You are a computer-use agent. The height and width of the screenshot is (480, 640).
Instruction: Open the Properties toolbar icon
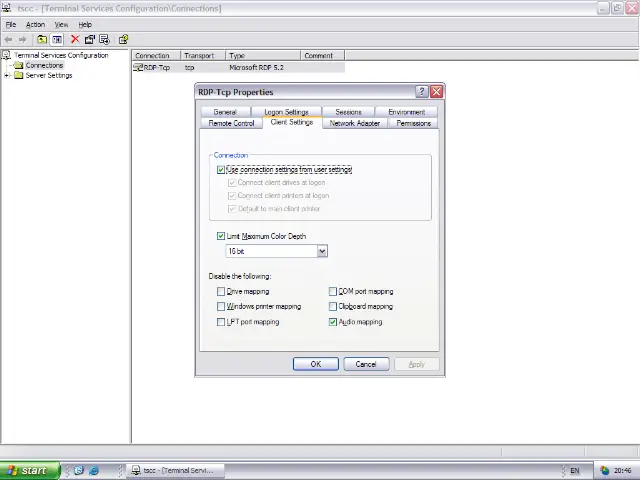[89, 39]
